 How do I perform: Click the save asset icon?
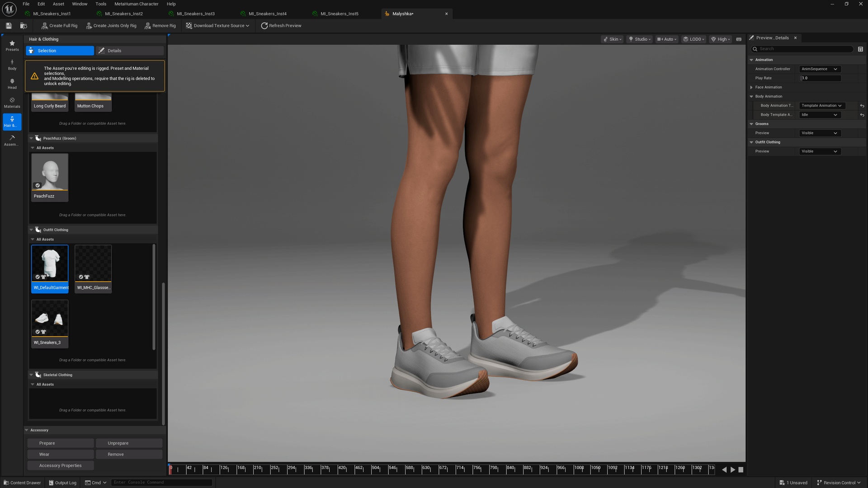click(x=9, y=26)
